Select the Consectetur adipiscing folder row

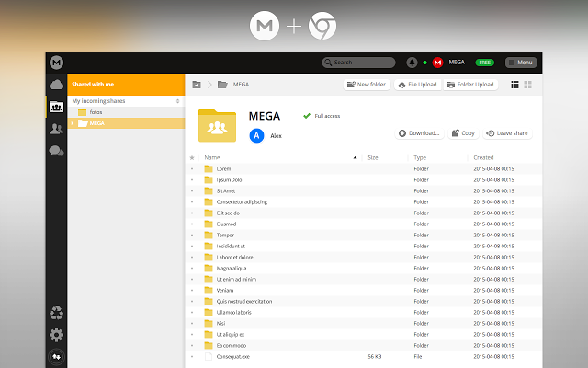point(364,201)
